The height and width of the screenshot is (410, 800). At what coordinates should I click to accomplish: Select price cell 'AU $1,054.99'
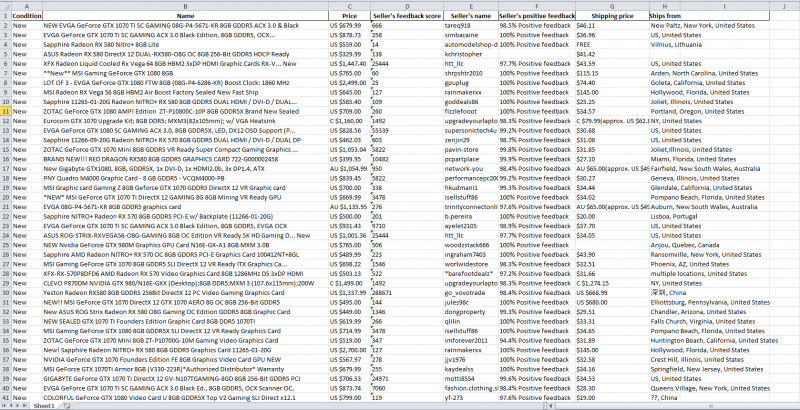point(349,168)
